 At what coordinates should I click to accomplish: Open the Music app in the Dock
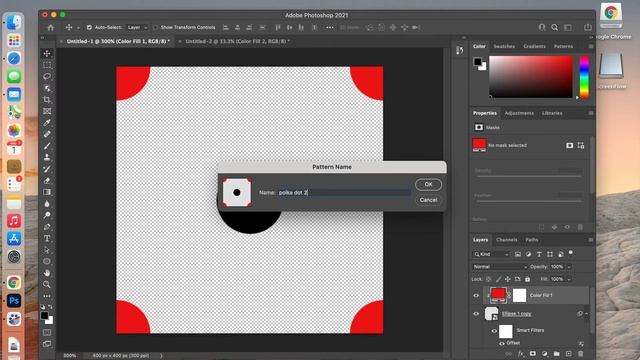[14, 221]
